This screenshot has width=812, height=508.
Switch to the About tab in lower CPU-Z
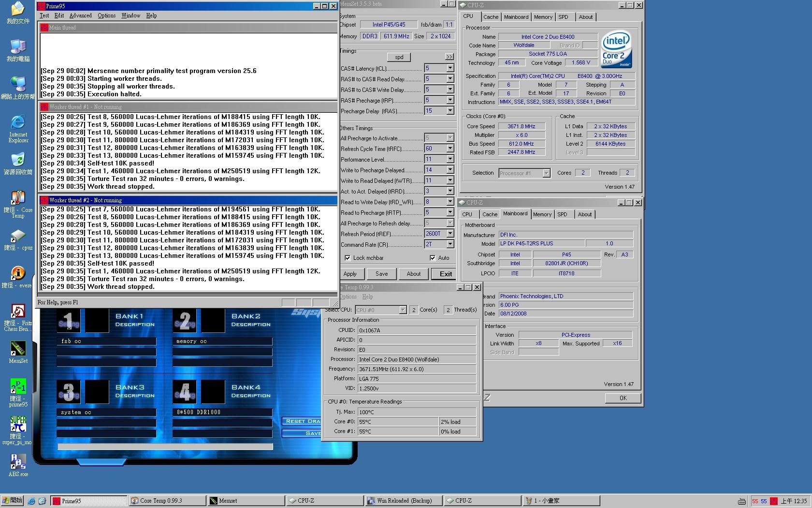[x=584, y=214]
